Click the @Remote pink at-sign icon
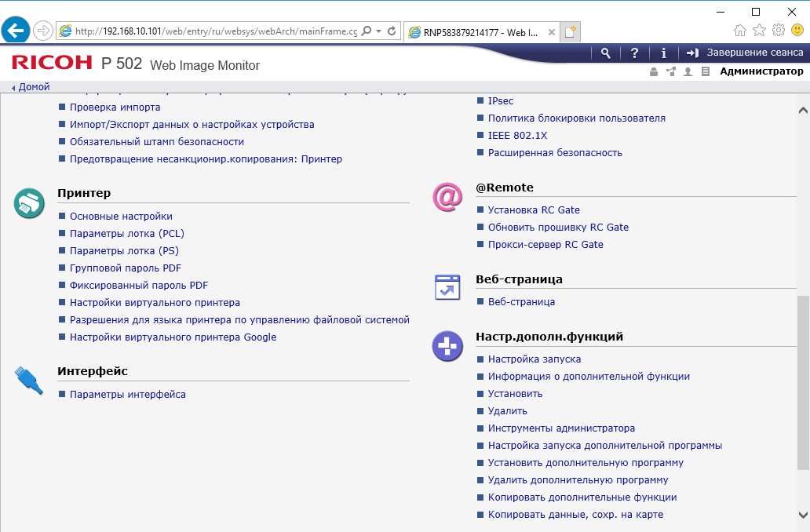810x532 pixels. 447,197
